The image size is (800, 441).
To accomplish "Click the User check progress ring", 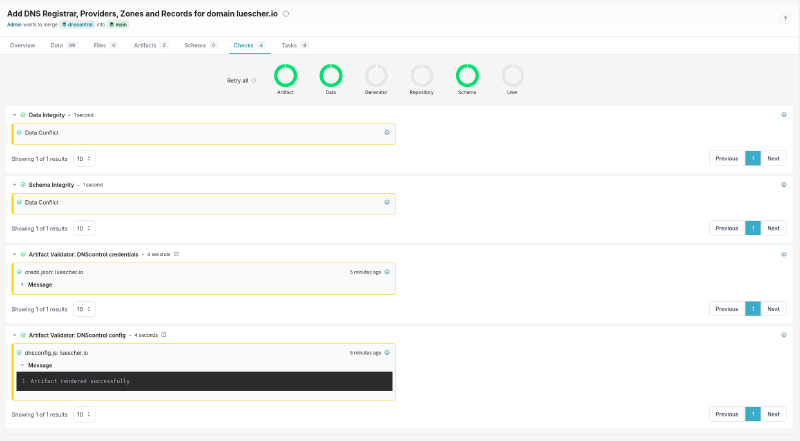I will pyautogui.click(x=512, y=76).
